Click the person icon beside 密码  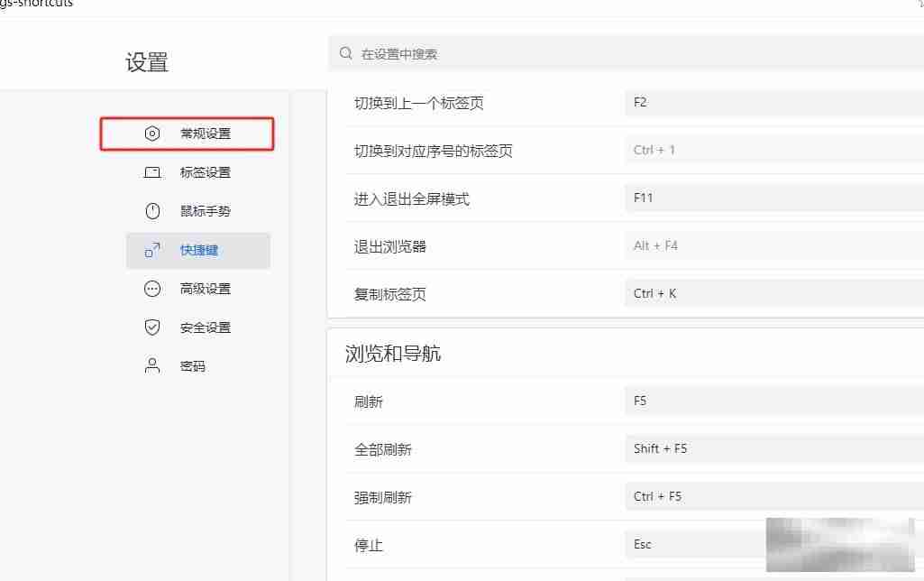(x=152, y=366)
